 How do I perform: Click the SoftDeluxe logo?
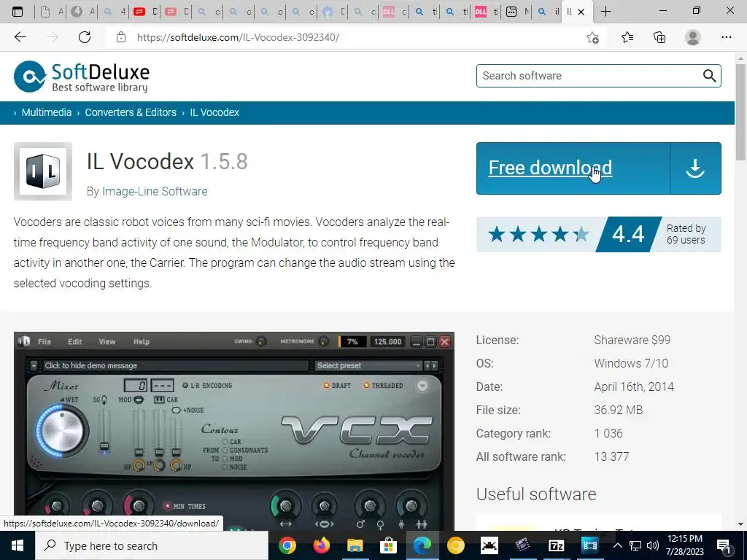[x=82, y=76]
